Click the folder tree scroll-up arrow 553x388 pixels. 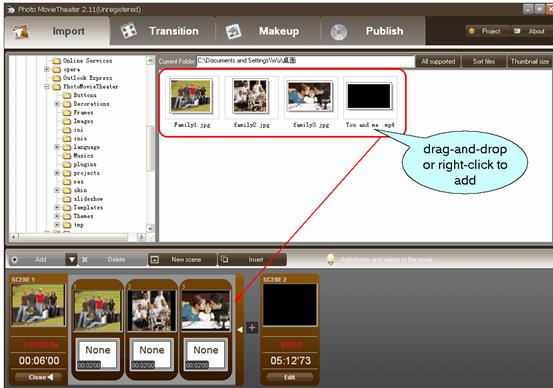pyautogui.click(x=150, y=60)
